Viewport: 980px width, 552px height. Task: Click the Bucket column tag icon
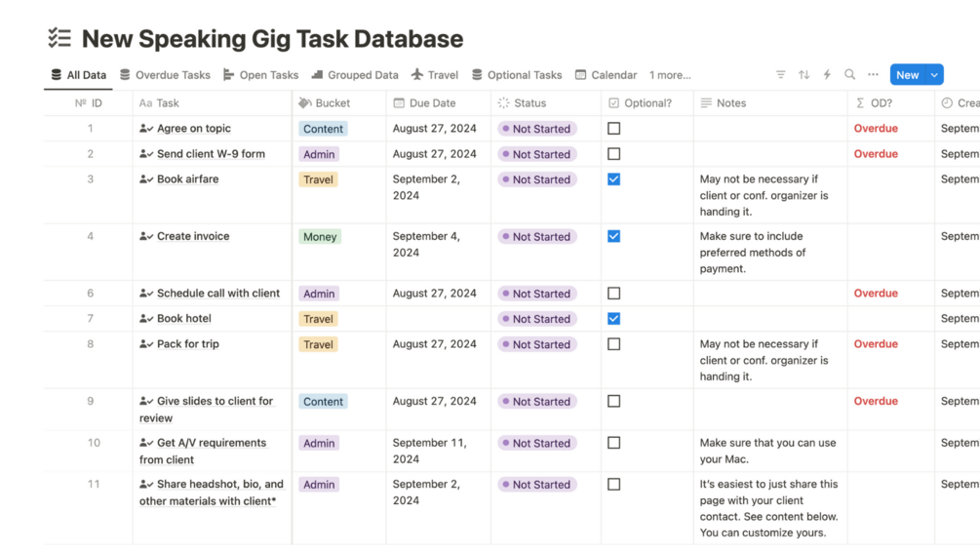305,102
